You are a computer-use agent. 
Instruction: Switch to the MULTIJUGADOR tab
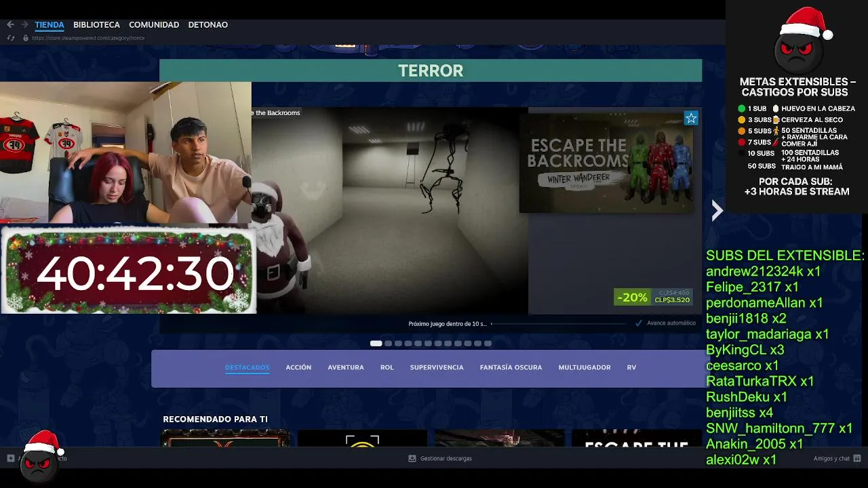point(585,367)
